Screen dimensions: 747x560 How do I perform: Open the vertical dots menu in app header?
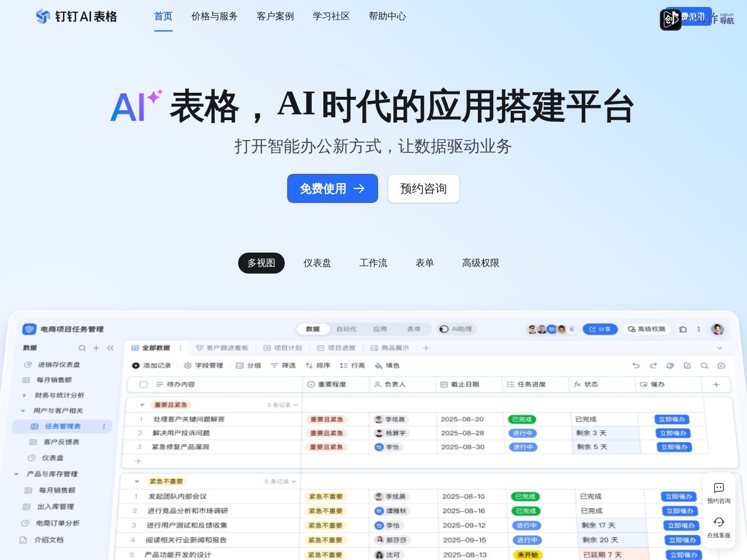click(699, 329)
